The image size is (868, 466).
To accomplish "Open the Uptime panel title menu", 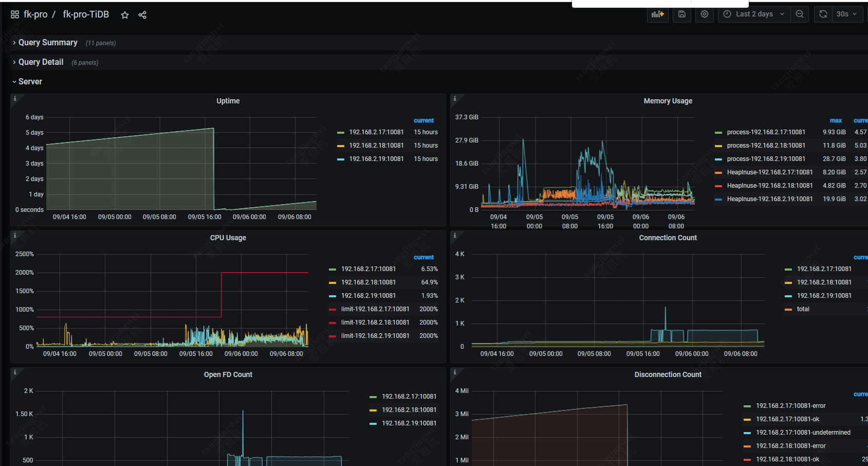I will click(228, 101).
